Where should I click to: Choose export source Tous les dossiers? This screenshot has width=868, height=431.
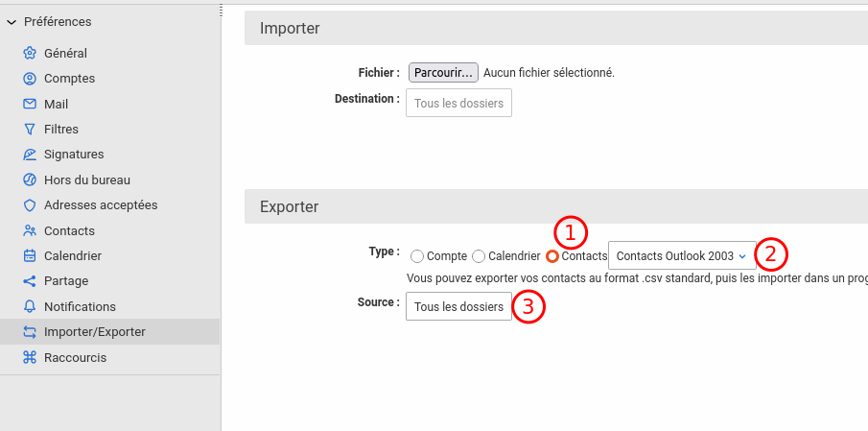point(458,307)
